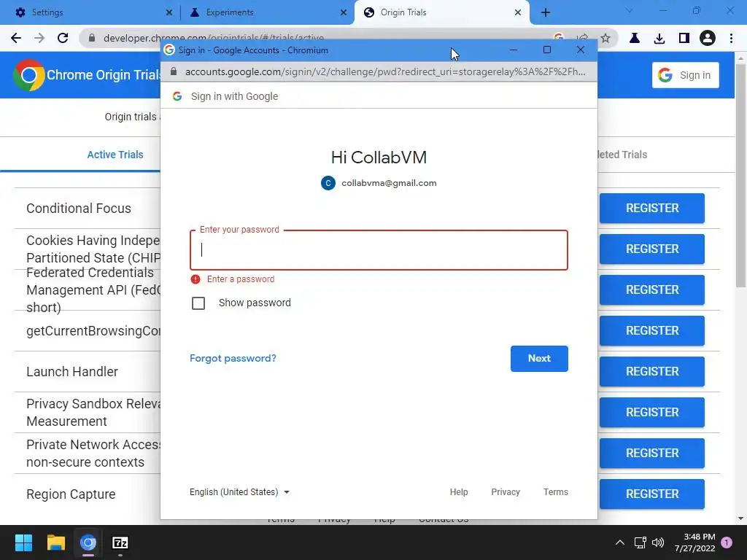
Task: Register for getCurrentBrowsingContextMedia trial
Action: click(651, 331)
